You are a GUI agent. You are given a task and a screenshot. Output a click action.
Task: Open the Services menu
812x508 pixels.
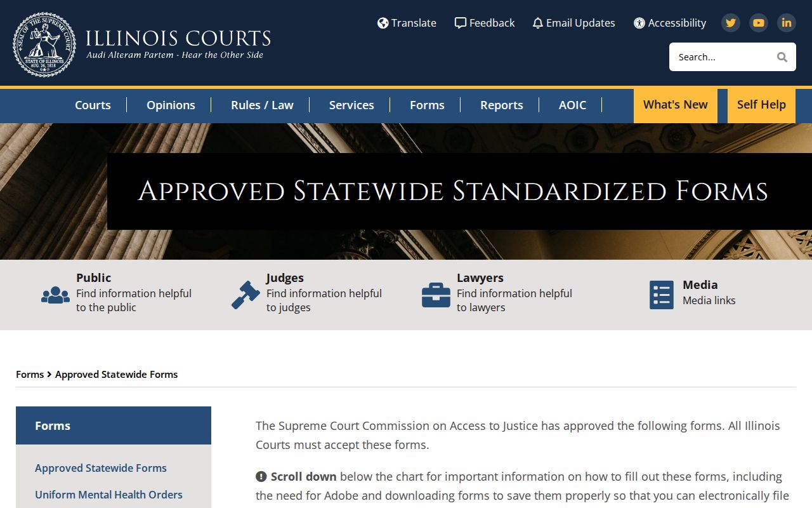pos(351,105)
